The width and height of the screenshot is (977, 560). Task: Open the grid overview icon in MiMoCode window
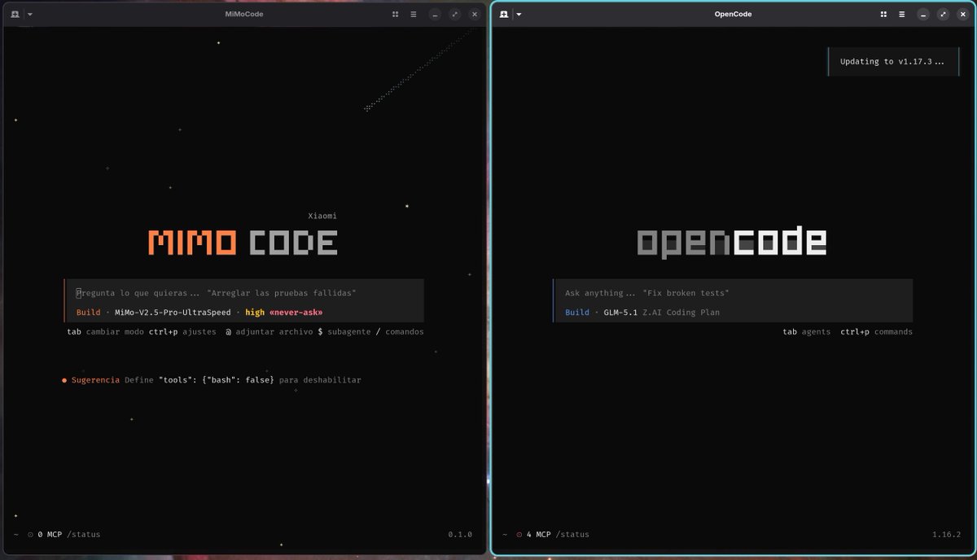coord(395,14)
